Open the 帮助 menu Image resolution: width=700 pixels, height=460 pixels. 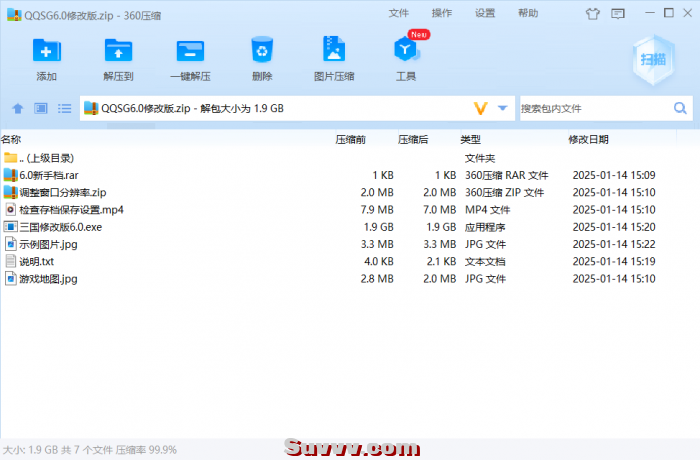528,13
